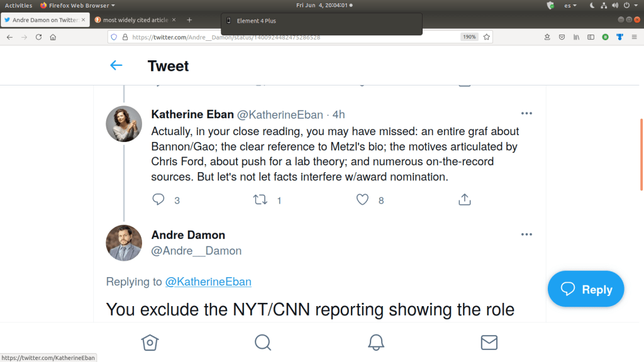Open Firefox hamburger application menu
The width and height of the screenshot is (644, 362).
point(633,37)
